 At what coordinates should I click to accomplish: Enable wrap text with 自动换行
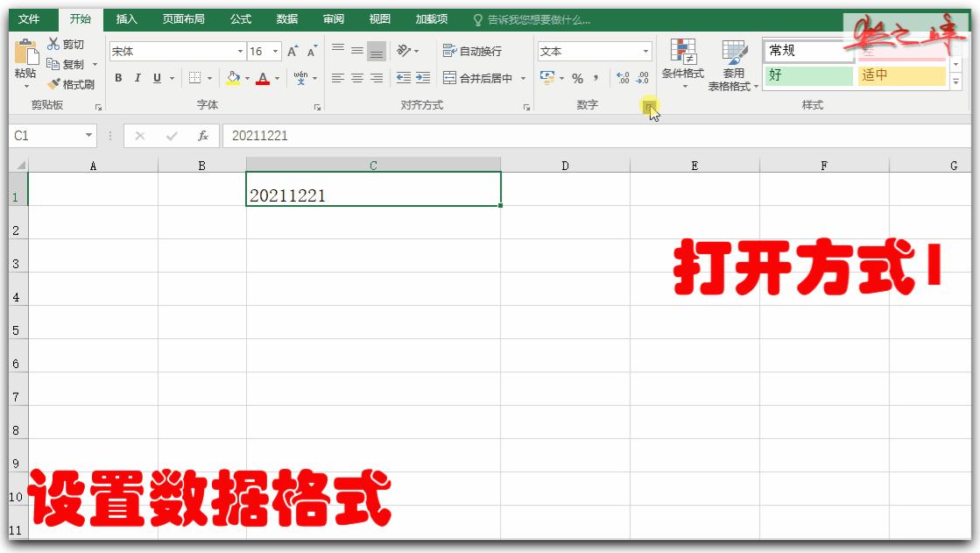tap(474, 51)
